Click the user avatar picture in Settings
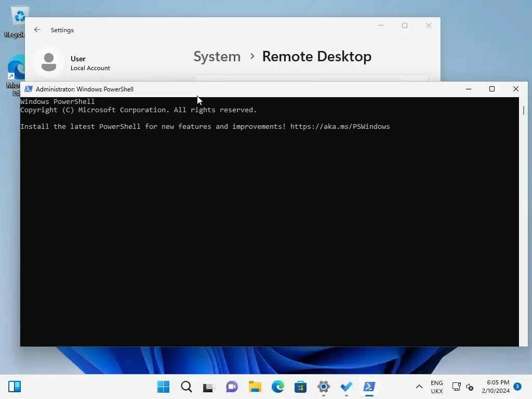This screenshot has height=399, width=532. pyautogui.click(x=49, y=62)
